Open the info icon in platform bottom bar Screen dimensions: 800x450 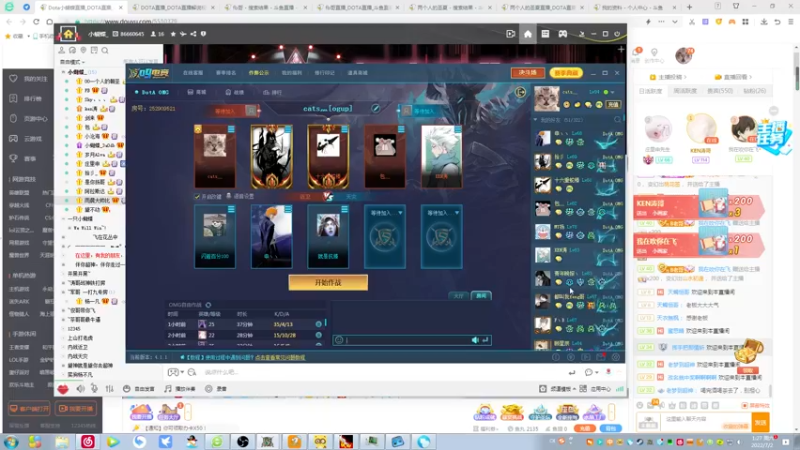pos(556,357)
